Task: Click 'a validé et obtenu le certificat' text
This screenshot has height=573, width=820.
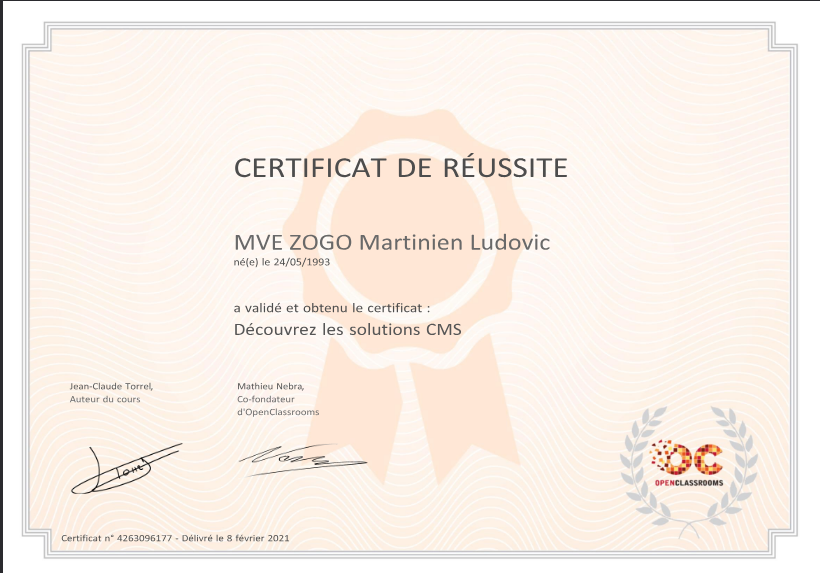Action: point(331,308)
